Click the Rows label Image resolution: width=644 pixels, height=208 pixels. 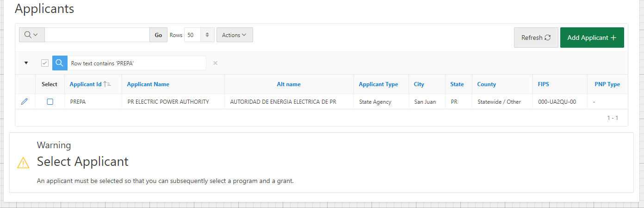(176, 35)
